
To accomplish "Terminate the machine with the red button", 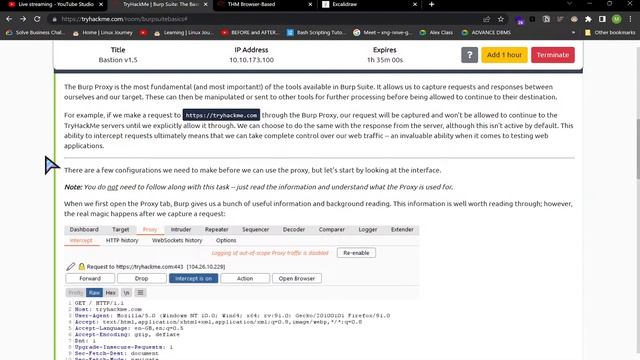I will click(x=553, y=55).
